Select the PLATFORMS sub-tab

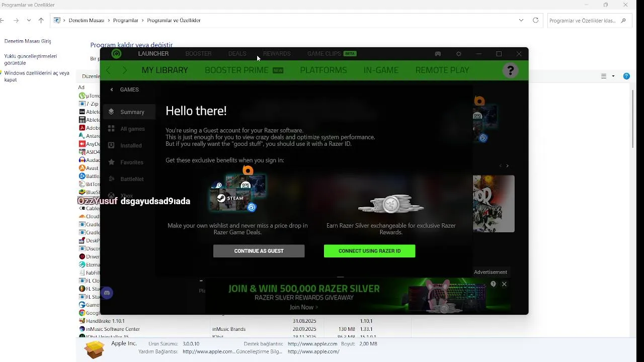click(324, 70)
